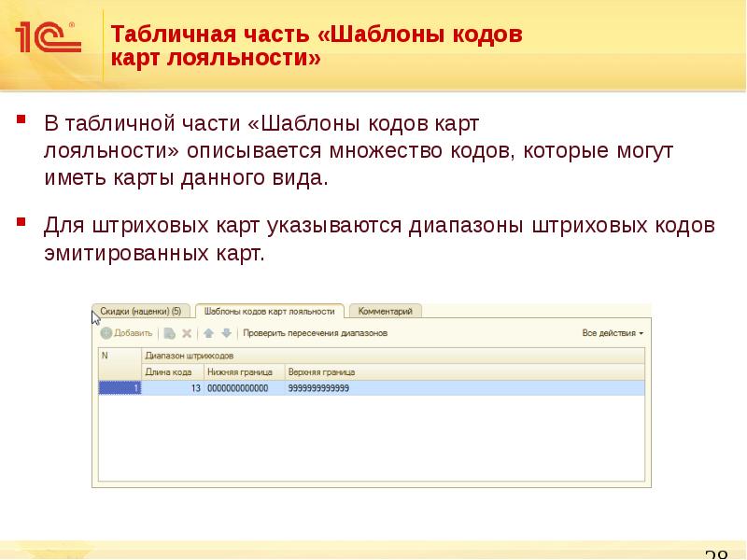Open the 'Все действия' dropdown menu
Viewport: 747px width, 560px height.
click(x=613, y=332)
